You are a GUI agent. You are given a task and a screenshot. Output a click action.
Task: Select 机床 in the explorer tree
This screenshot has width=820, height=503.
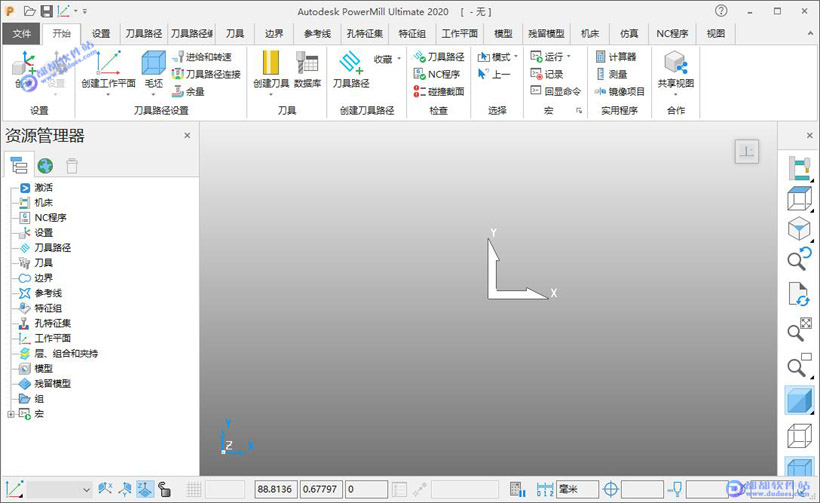(43, 202)
